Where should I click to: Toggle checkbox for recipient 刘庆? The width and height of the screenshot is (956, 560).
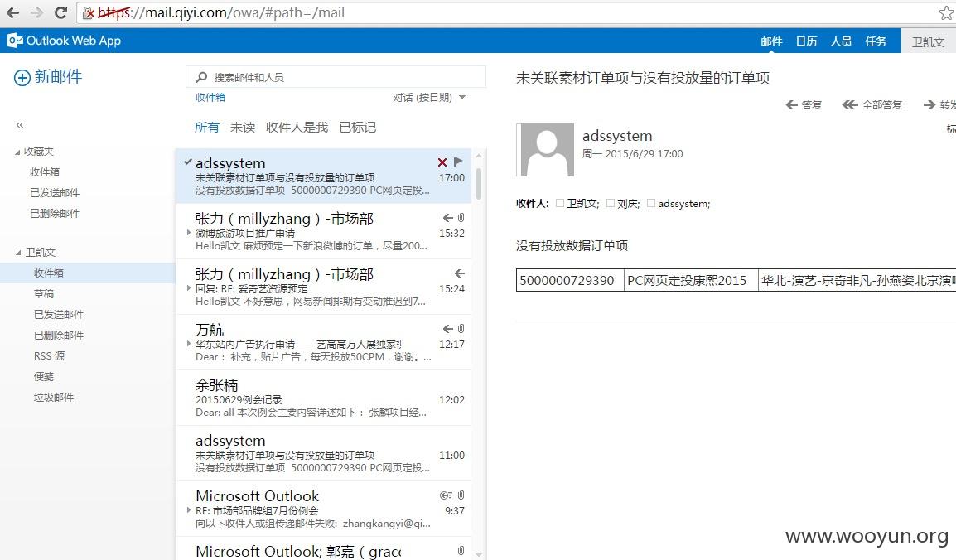click(x=611, y=204)
